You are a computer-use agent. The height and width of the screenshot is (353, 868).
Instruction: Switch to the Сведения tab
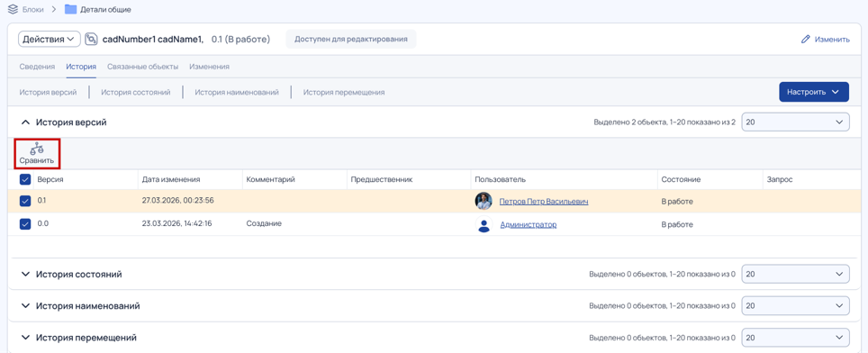[x=37, y=67]
